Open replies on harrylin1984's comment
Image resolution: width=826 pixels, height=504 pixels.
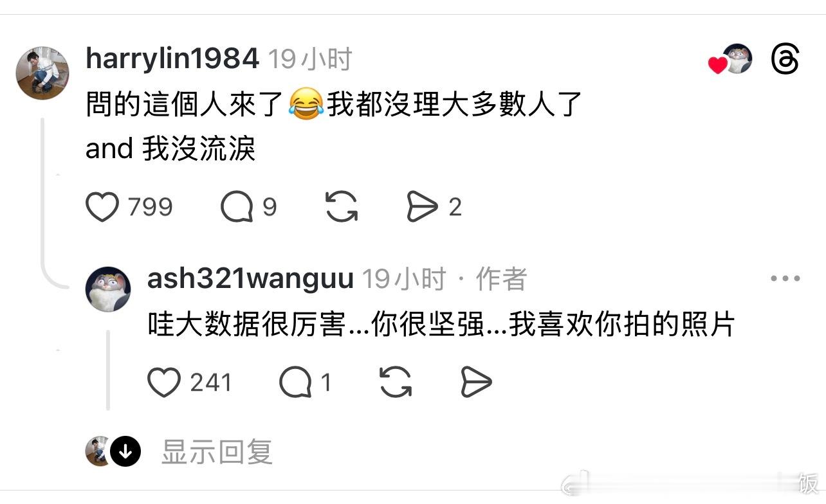tap(236, 208)
